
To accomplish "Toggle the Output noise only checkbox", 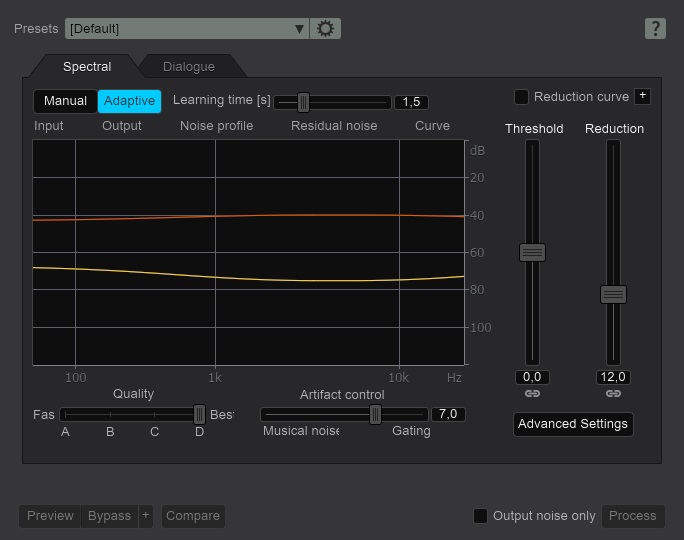I will coord(480,516).
